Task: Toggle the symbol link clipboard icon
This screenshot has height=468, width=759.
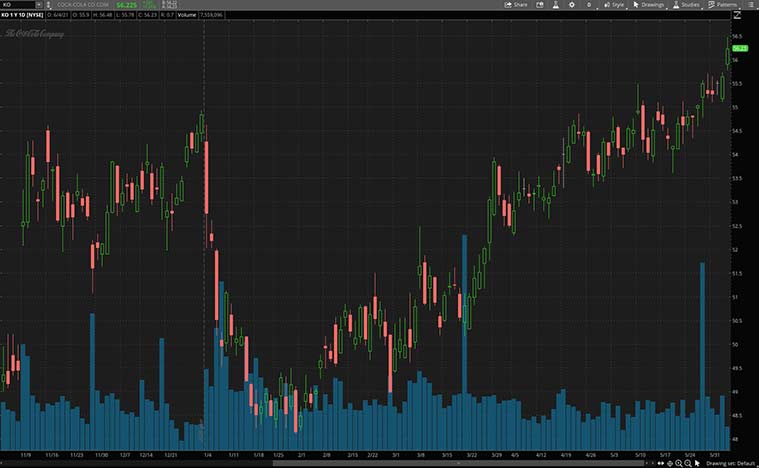Action: [48, 5]
